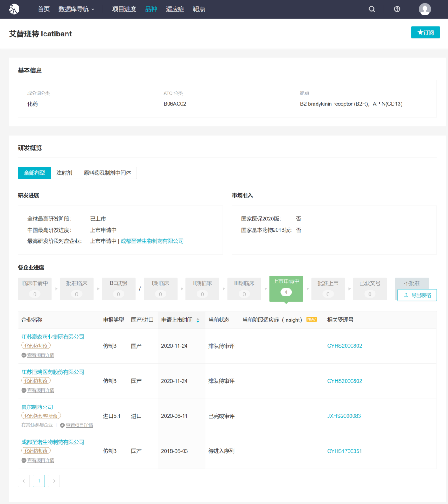This screenshot has width=448, height=504.
Task: Open 江苏豪森药业集团有限公司 company link
Action: [x=53, y=337]
